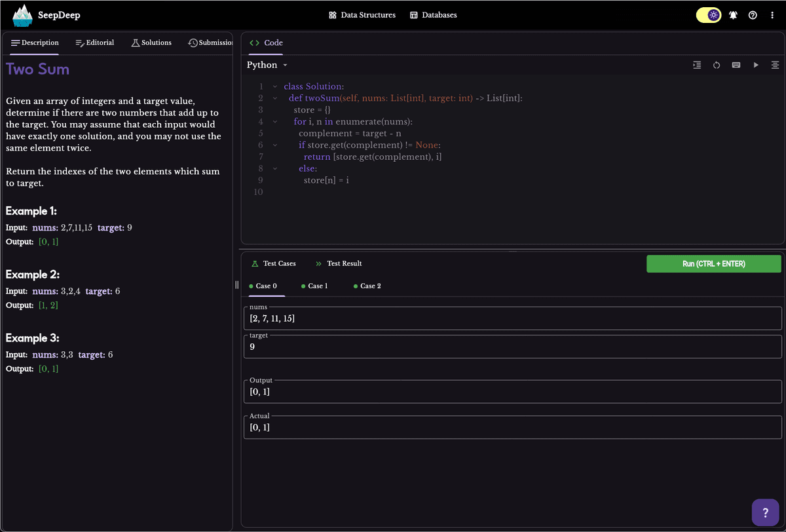Click the align-center format icon in editor toolbar
This screenshot has width=786, height=532.
click(x=776, y=65)
